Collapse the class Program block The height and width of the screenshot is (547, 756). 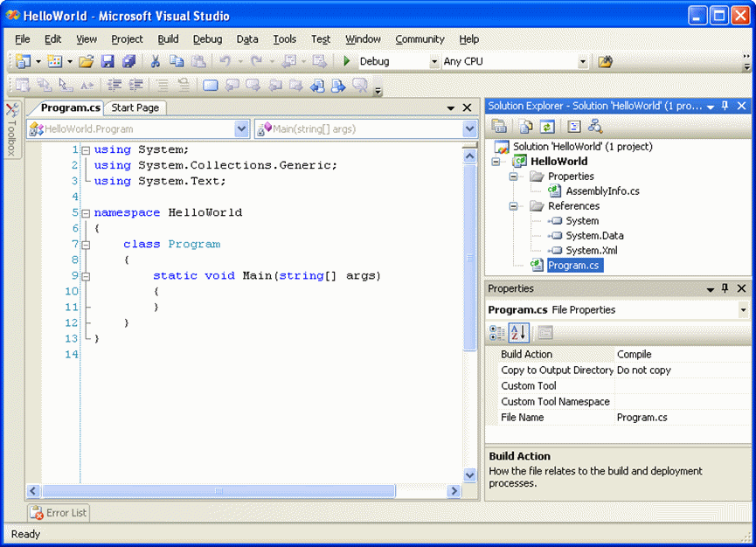click(86, 245)
